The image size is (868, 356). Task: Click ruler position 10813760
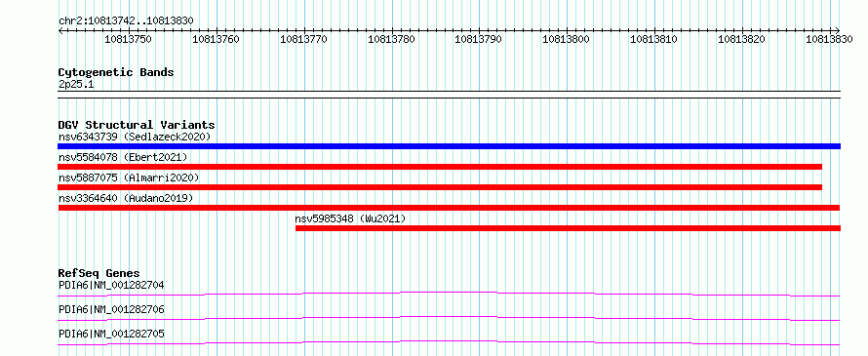[216, 39]
